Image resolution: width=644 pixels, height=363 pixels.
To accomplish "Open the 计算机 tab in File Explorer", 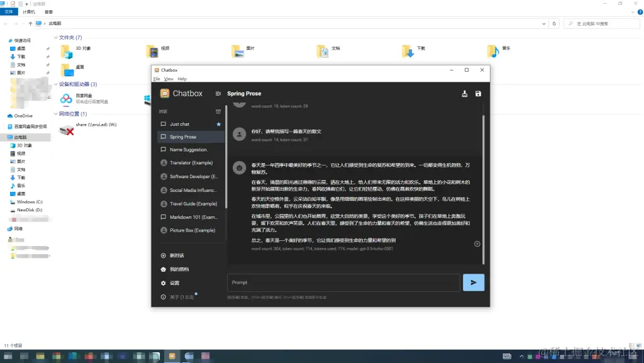I will pyautogui.click(x=29, y=12).
